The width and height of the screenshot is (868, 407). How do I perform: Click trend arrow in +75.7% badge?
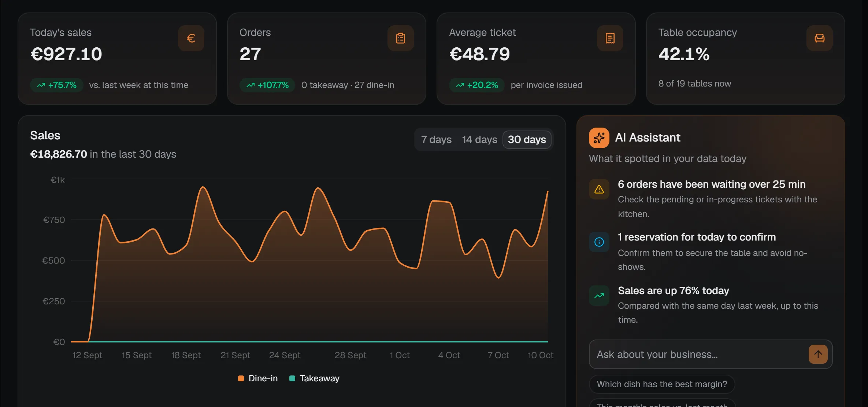click(x=41, y=85)
